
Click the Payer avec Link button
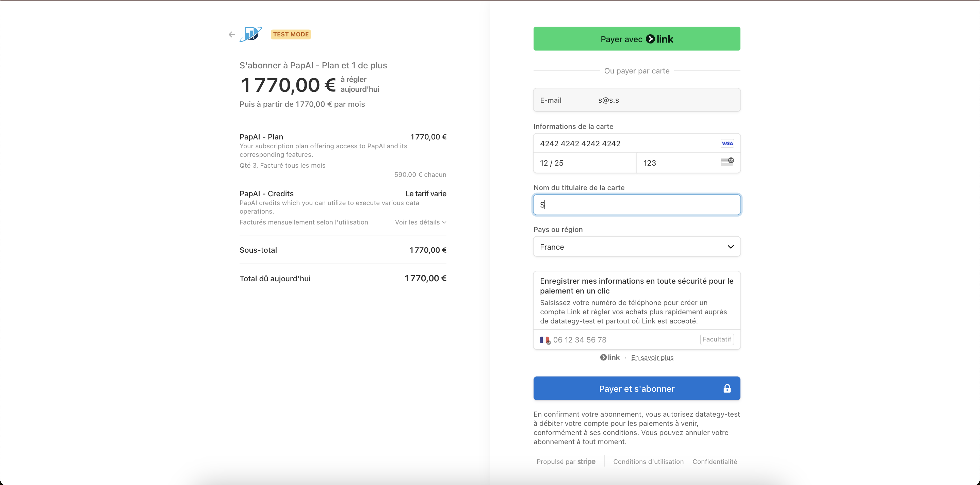(636, 39)
